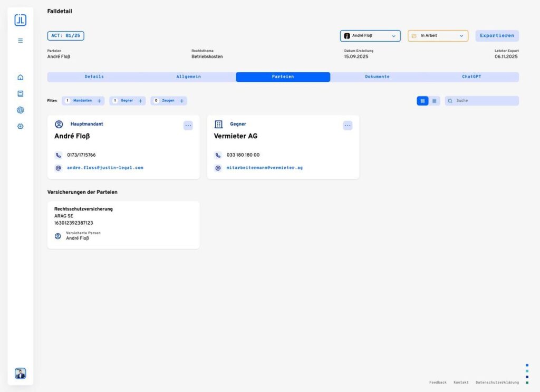The width and height of the screenshot is (540, 392).
Task: Click user avatar at sidebar bottom
Action: pyautogui.click(x=21, y=374)
